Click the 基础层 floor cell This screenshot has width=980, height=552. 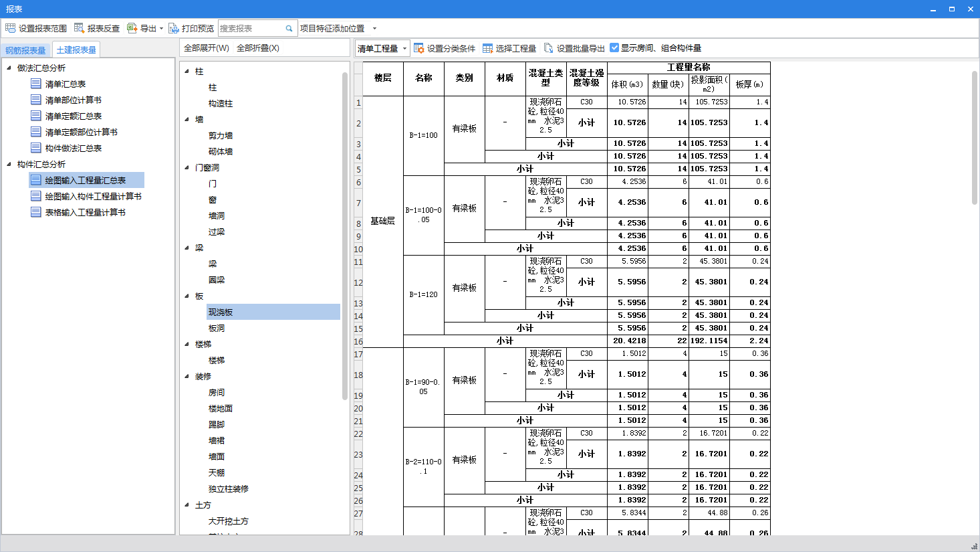(x=383, y=221)
